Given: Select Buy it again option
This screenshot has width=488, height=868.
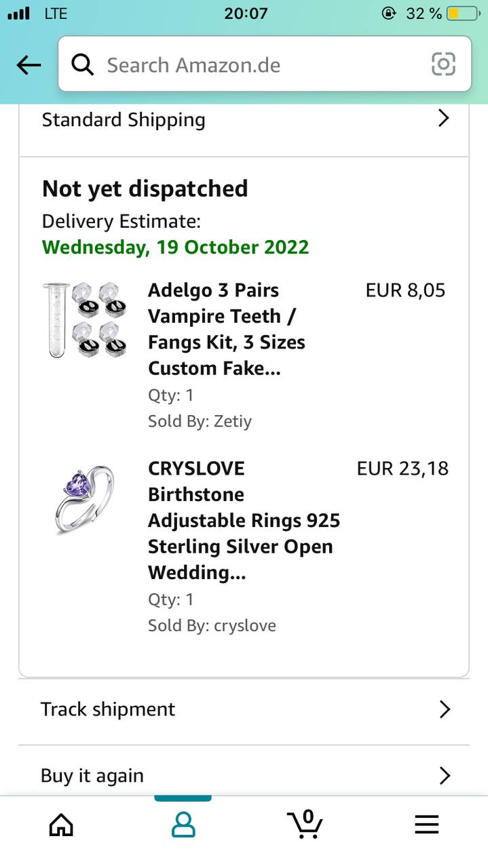Looking at the screenshot, I should point(92,775).
